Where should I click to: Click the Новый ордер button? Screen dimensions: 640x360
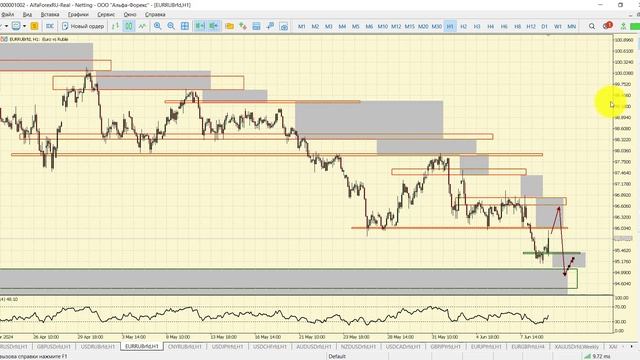pos(83,26)
